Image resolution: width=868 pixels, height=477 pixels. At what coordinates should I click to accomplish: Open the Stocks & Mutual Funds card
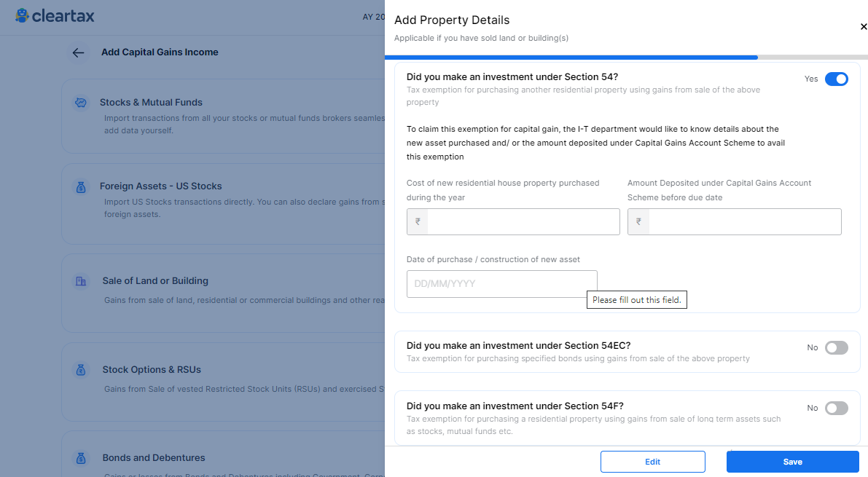[223, 116]
